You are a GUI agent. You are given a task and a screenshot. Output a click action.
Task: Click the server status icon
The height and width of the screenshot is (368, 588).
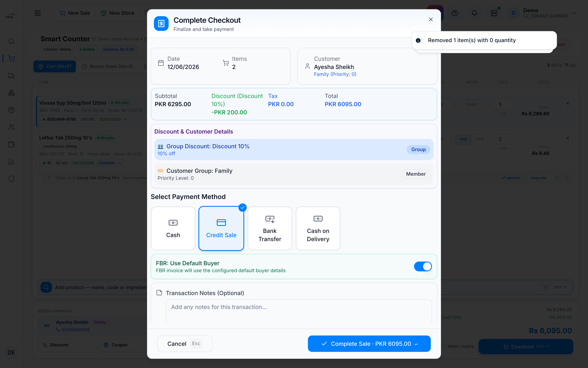tap(494, 13)
